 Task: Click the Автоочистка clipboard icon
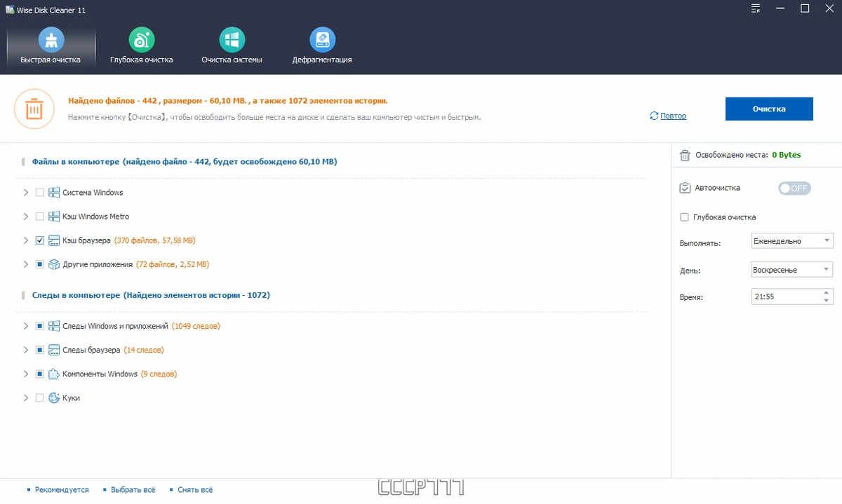point(685,188)
